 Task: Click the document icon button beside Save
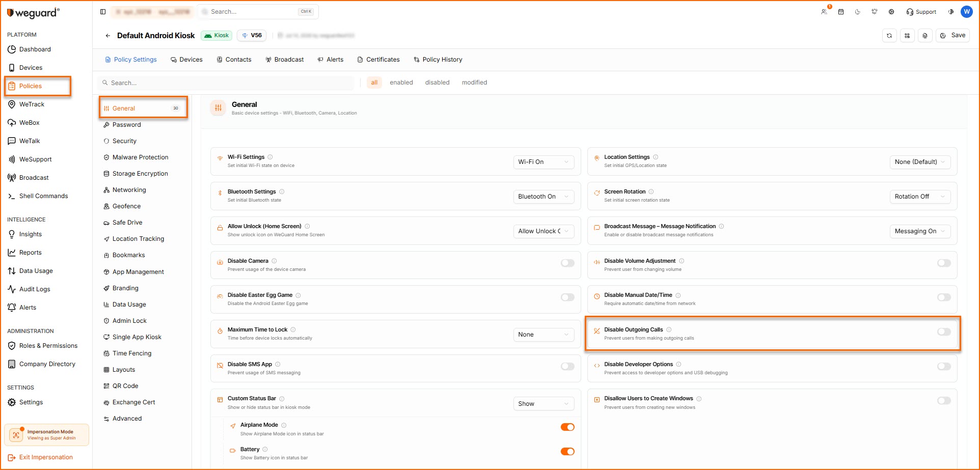pyautogui.click(x=925, y=36)
